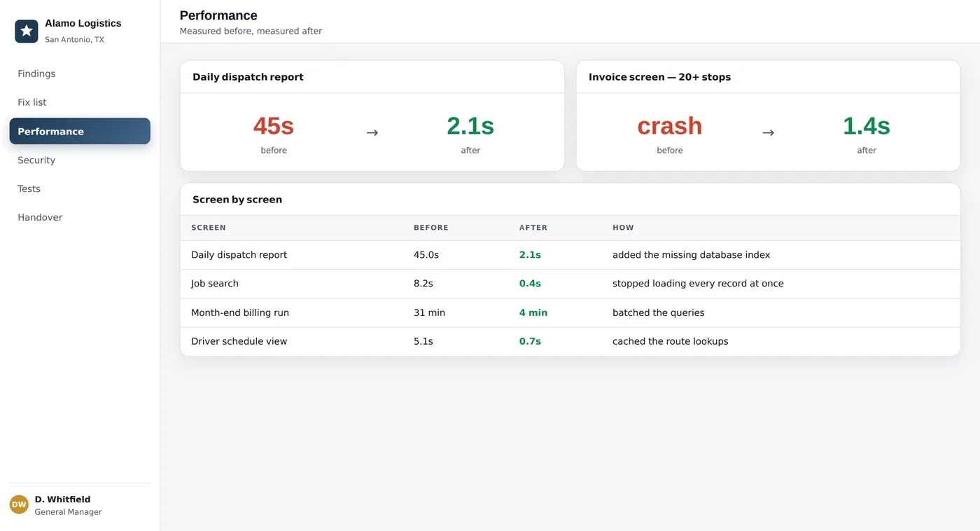This screenshot has height=531, width=980.
Task: Click the Alamo Logistics company name
Action: [x=83, y=23]
